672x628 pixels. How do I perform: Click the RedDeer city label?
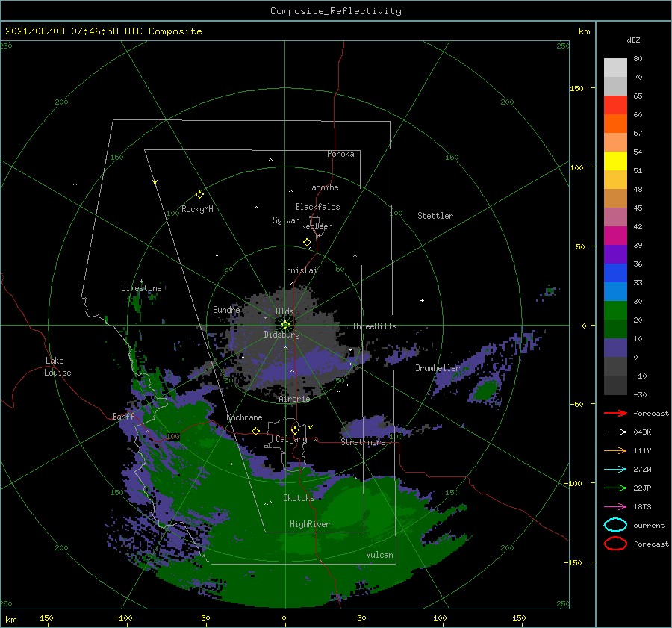pos(317,226)
